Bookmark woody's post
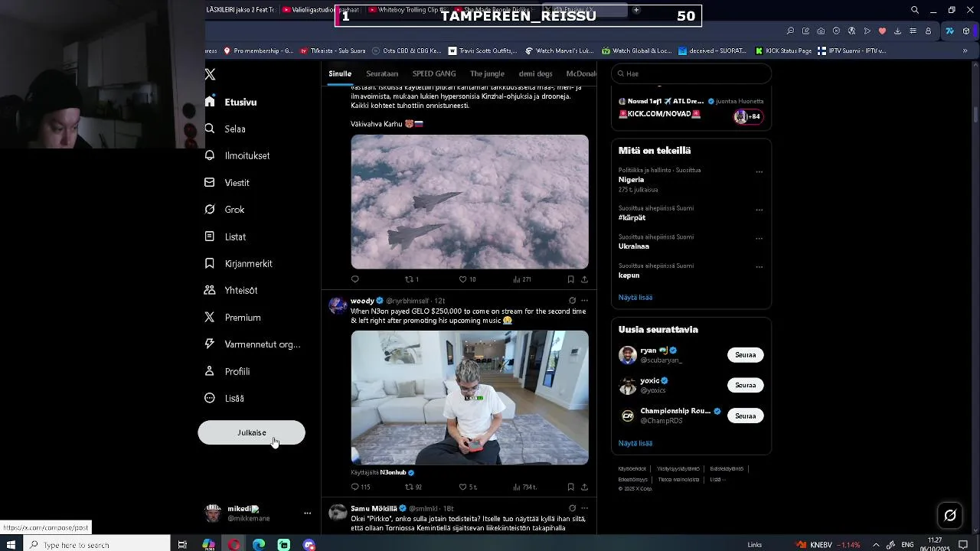 point(570,487)
